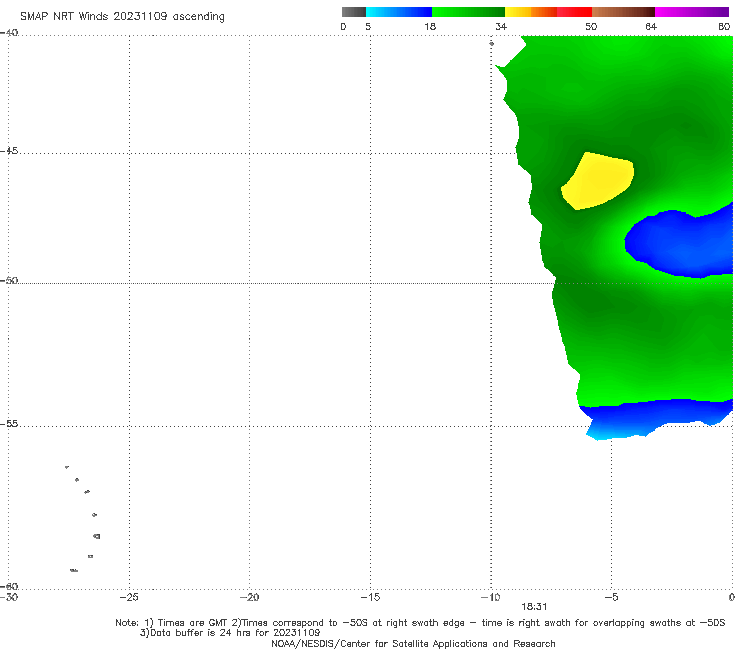Click the colorbar label '34'
The width and height of the screenshot is (740, 650).
(x=501, y=26)
